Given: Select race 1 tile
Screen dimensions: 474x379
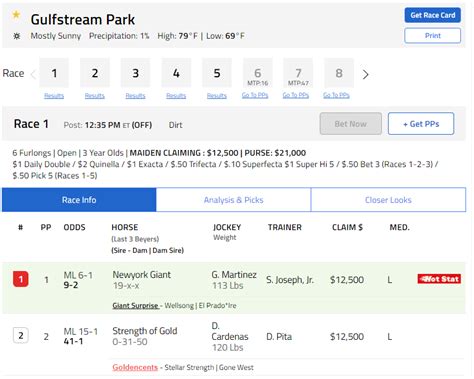Looking at the screenshot, I should (54, 73).
